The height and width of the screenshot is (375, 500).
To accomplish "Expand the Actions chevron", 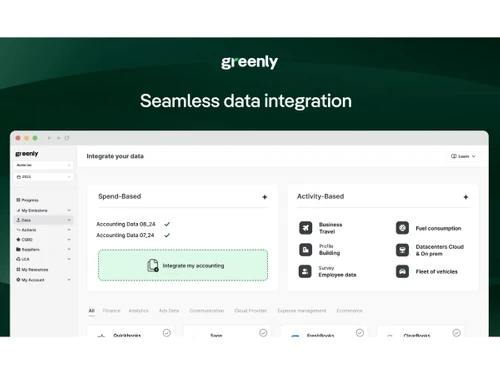I will click(x=69, y=230).
